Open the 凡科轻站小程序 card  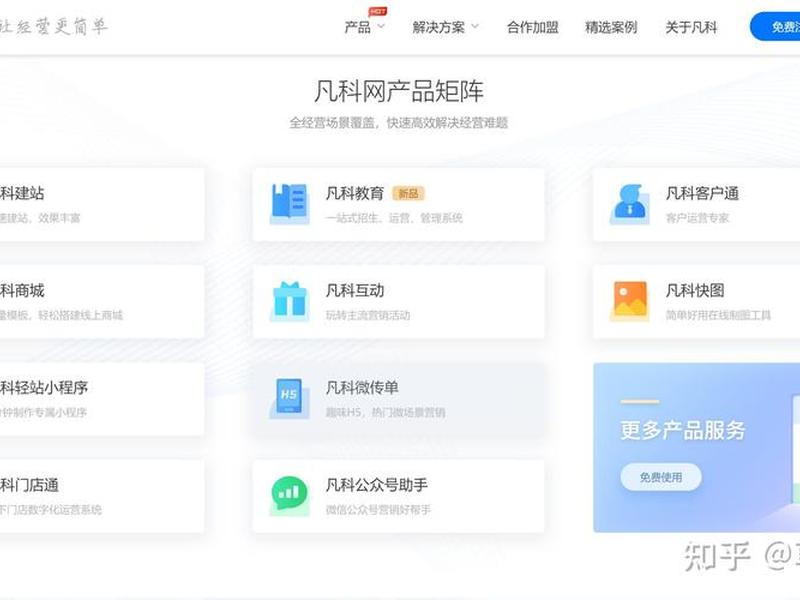102,399
